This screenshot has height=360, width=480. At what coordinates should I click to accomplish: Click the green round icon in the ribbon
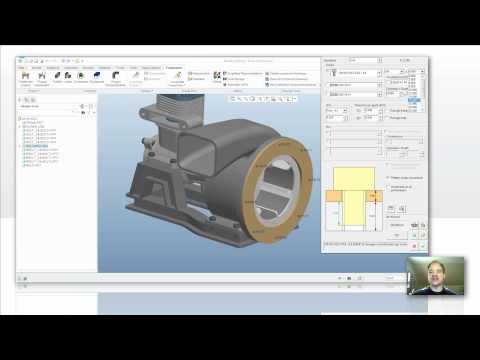[80, 76]
